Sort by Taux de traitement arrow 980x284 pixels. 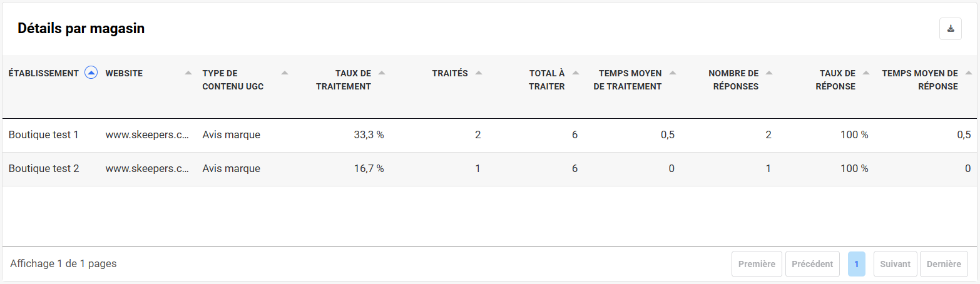tap(382, 73)
